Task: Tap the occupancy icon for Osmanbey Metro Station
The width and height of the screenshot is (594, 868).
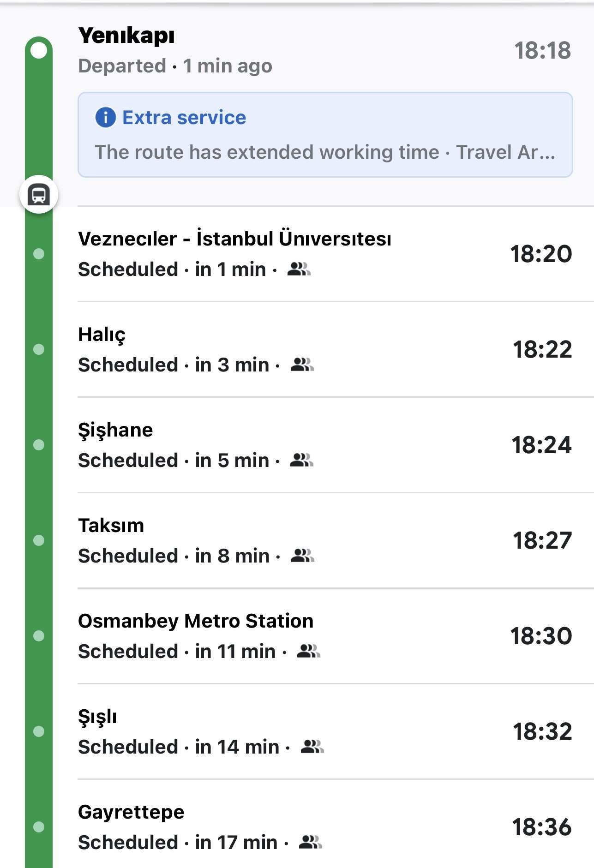Action: coord(308,651)
